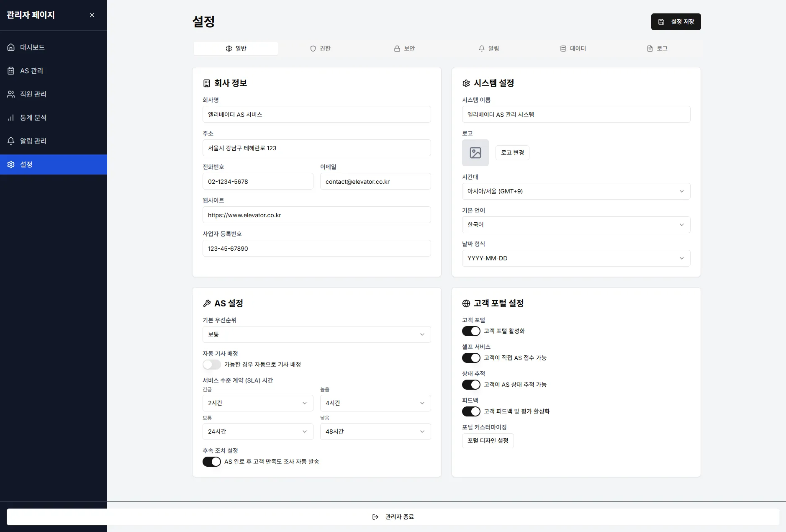Click the building icon next to 회사 정보

point(207,83)
